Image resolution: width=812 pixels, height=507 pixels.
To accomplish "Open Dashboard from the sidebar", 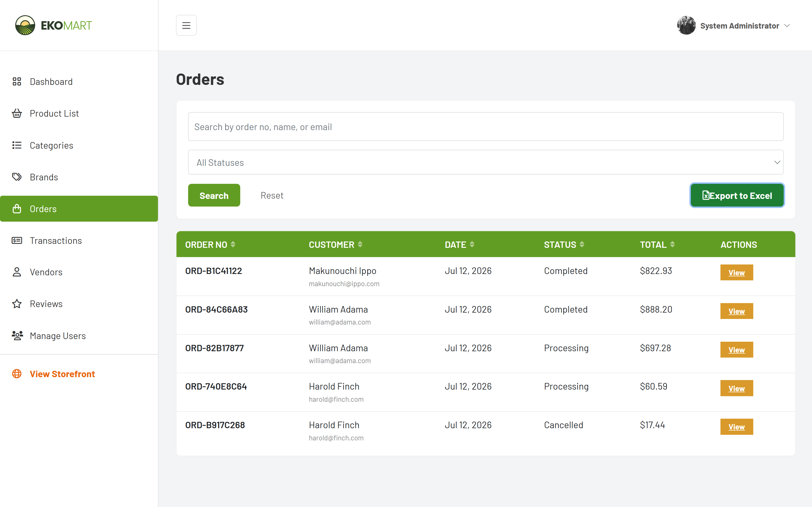I will click(x=79, y=81).
